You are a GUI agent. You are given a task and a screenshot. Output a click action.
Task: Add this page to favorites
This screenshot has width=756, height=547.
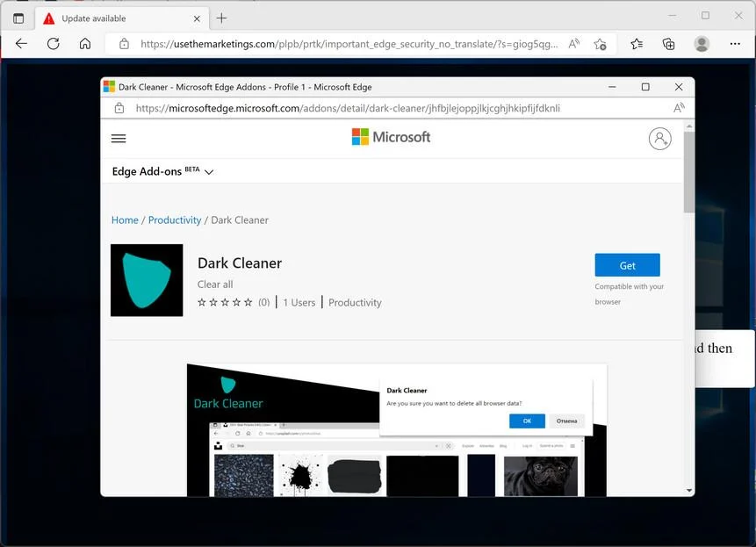pos(601,44)
